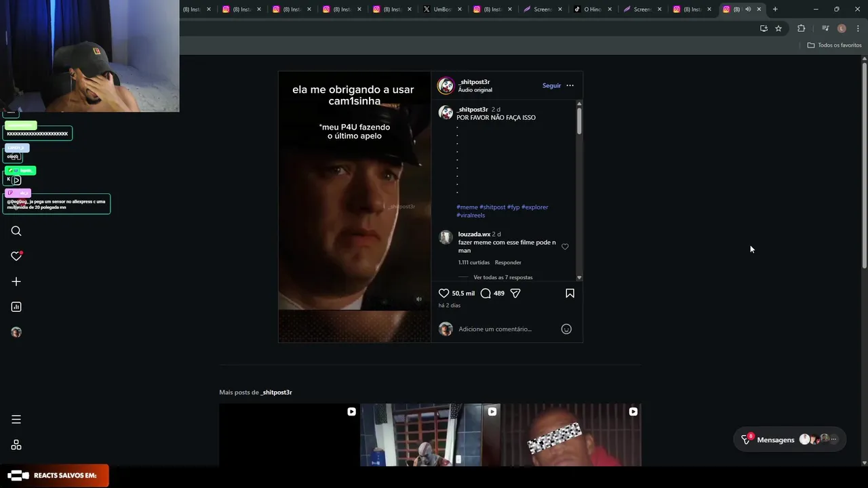The height and width of the screenshot is (488, 868).
Task: Open middle reel thumbnail with seated person
Action: click(430, 435)
